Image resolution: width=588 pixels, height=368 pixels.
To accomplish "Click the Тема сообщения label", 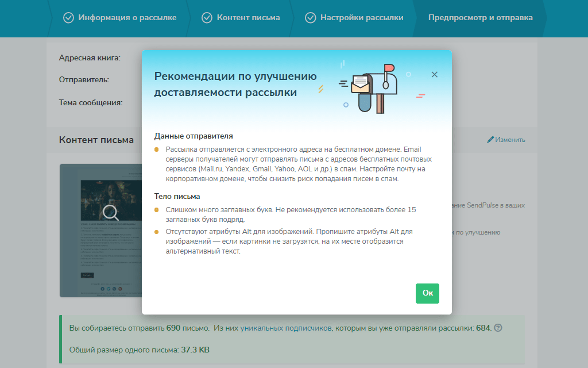I will [91, 102].
